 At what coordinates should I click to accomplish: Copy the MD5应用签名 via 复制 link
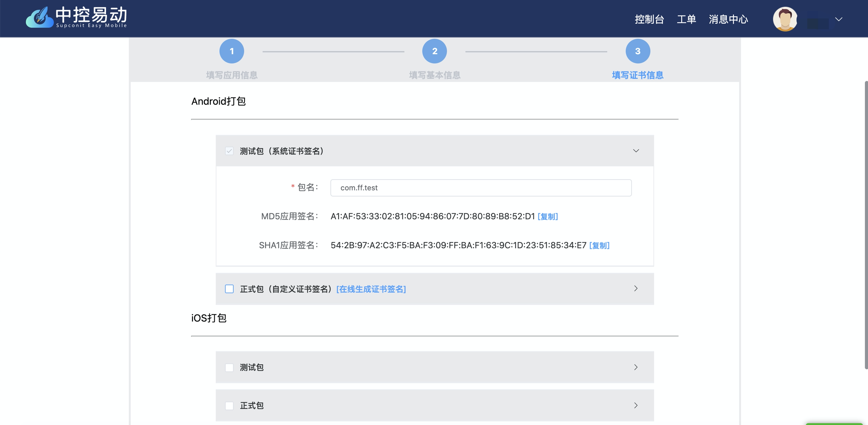547,217
